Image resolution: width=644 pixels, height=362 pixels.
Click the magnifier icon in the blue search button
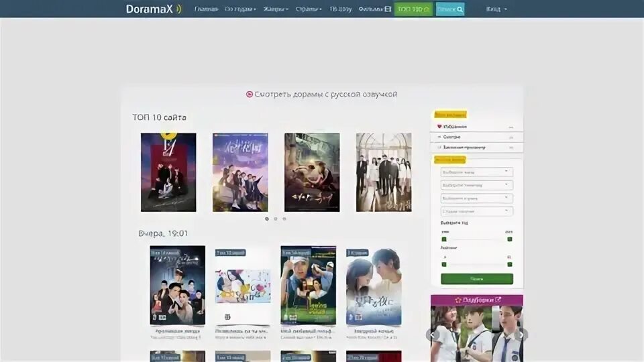[460, 9]
